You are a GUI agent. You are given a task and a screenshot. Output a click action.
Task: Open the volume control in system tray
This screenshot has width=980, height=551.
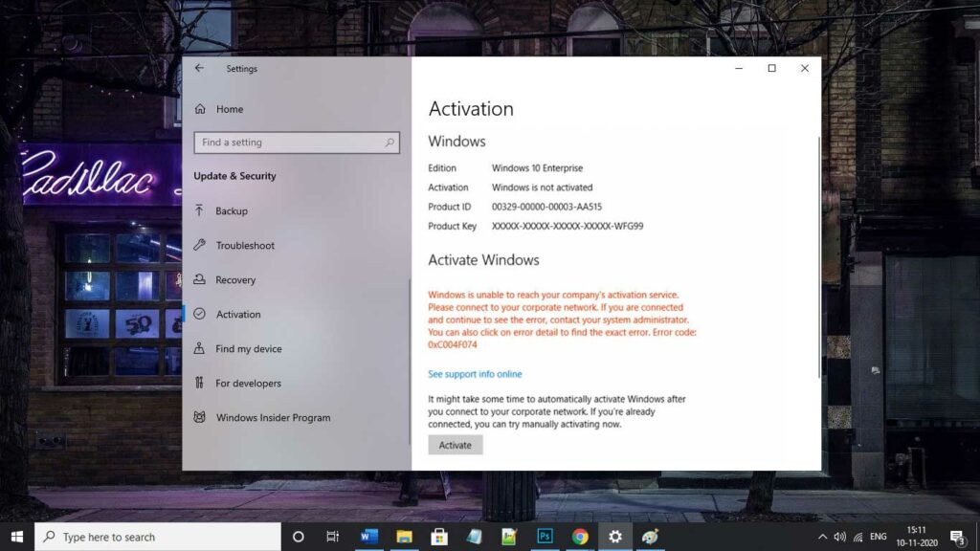840,537
